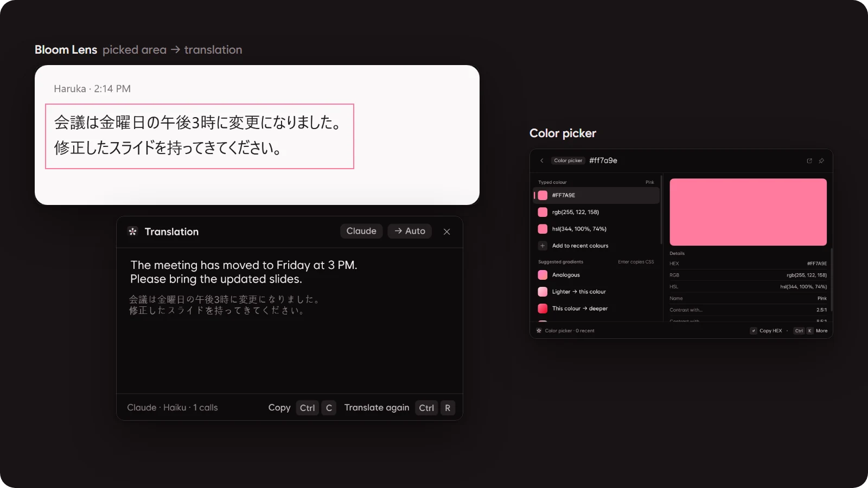Click the 'Contrast with…' 2.5:1 row
The width and height of the screenshot is (868, 488).
tap(748, 310)
